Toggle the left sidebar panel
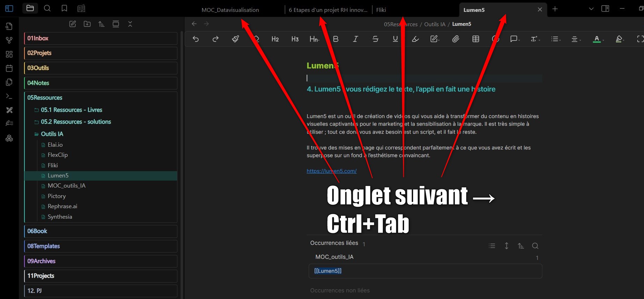The image size is (644, 299). tap(9, 8)
